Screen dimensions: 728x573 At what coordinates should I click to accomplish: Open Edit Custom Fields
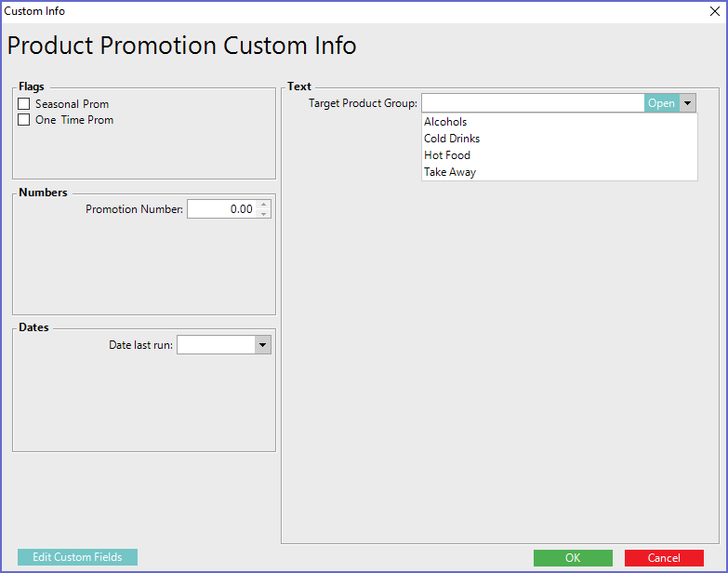[x=77, y=557]
